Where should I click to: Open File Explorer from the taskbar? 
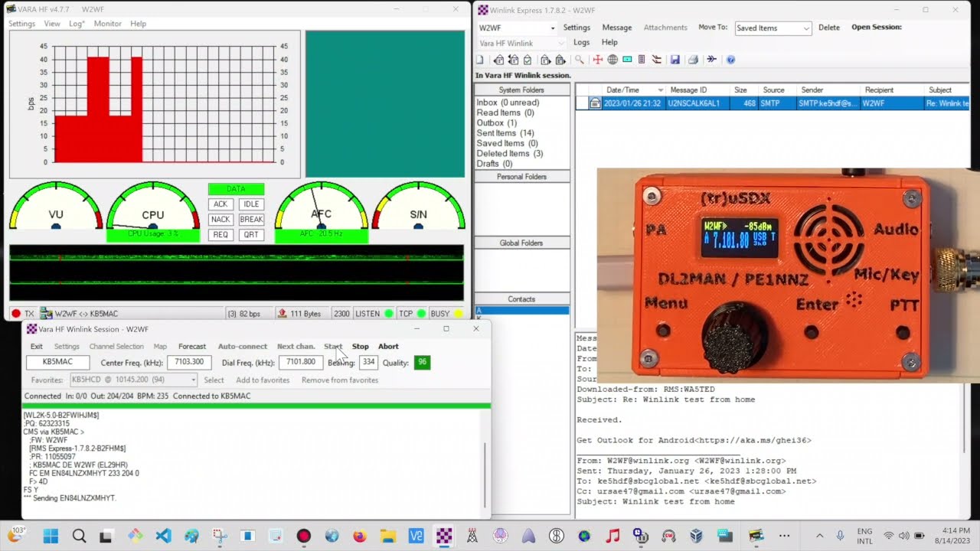click(x=388, y=536)
